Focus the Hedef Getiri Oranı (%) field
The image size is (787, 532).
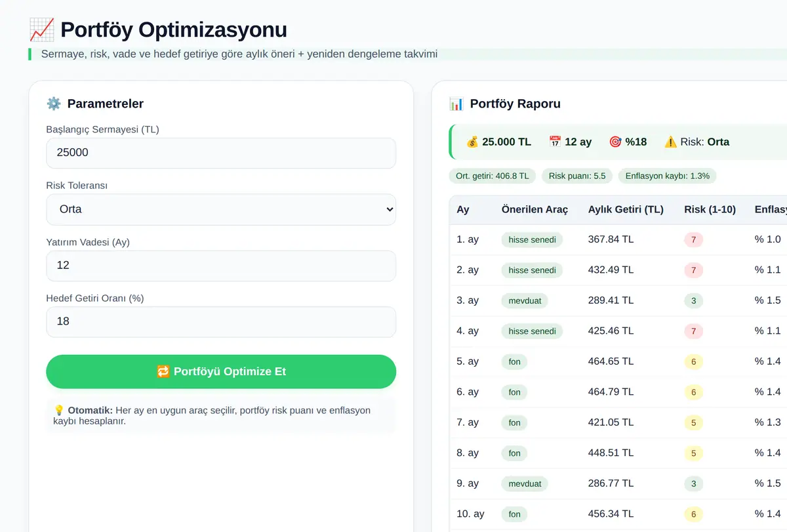(221, 321)
